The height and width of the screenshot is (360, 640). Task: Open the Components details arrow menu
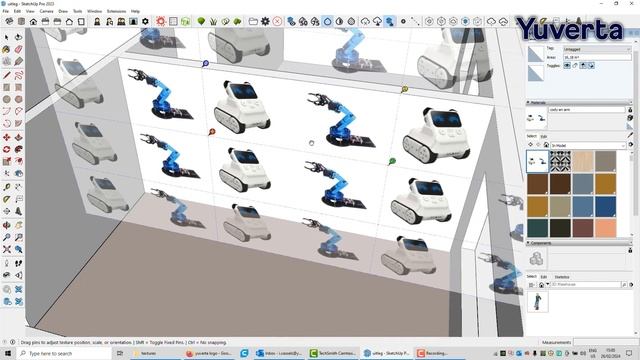(x=631, y=284)
